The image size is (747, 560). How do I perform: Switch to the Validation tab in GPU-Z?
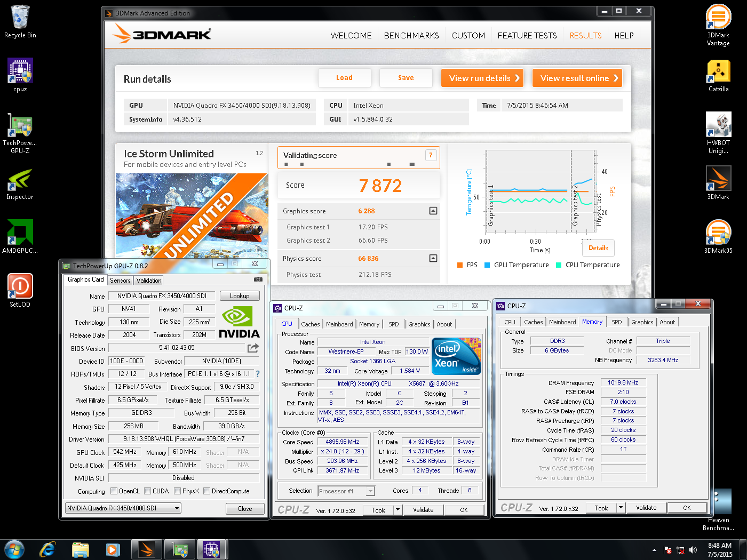pyautogui.click(x=149, y=281)
